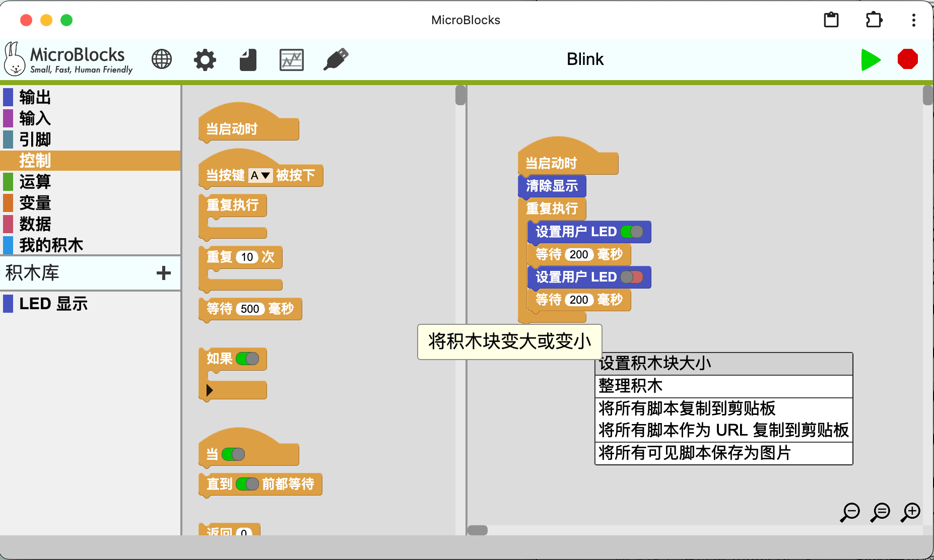Screen dimensions: 934x560
Task: Open the three-dot menu in title bar
Action: tap(913, 20)
